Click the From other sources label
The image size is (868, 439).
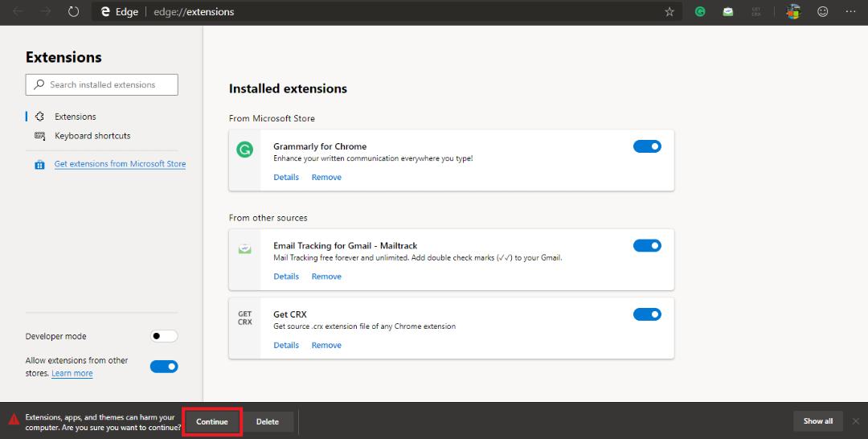pyautogui.click(x=268, y=218)
